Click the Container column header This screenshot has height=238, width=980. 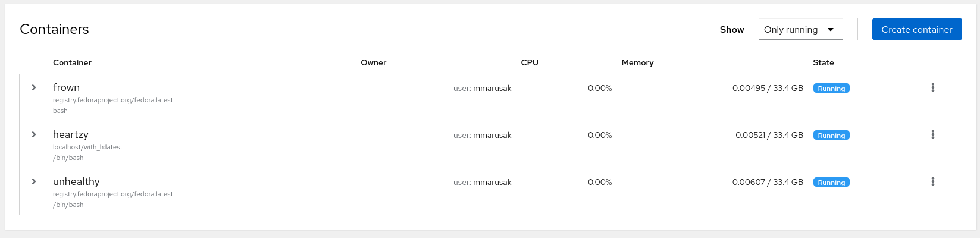(x=72, y=62)
